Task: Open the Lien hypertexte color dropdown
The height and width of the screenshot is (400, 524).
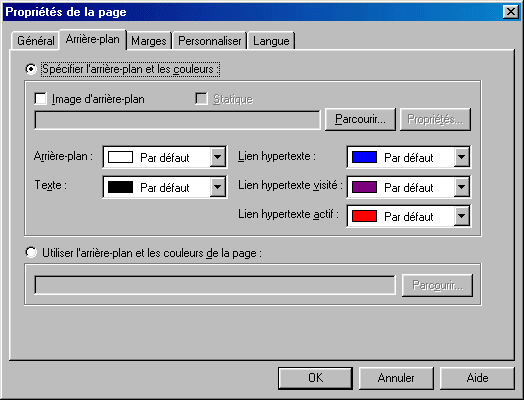Action: click(x=409, y=156)
